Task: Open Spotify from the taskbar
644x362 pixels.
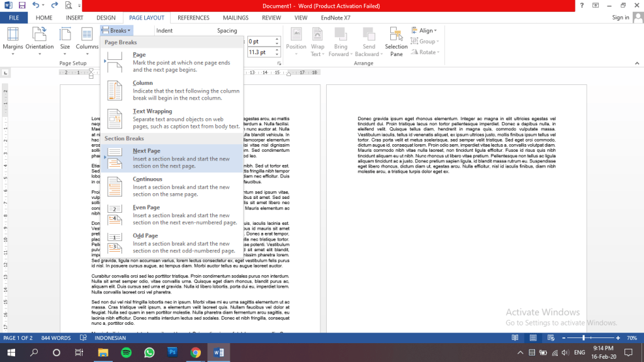Action: coord(125,353)
